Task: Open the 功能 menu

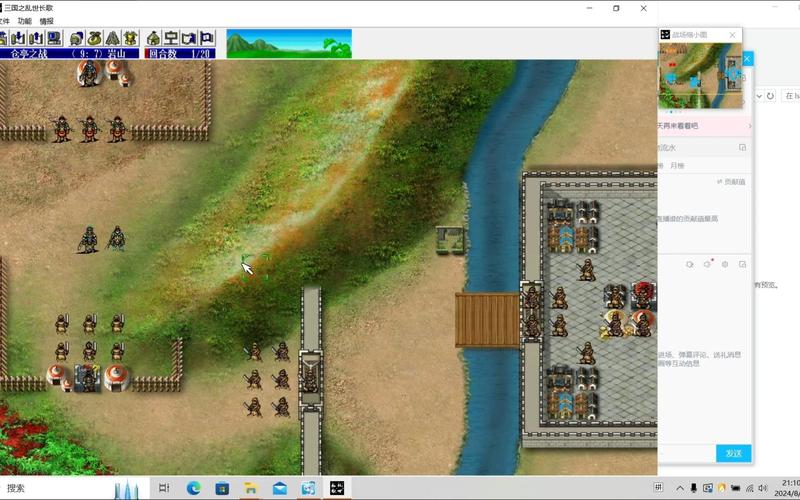Action: coord(24,21)
